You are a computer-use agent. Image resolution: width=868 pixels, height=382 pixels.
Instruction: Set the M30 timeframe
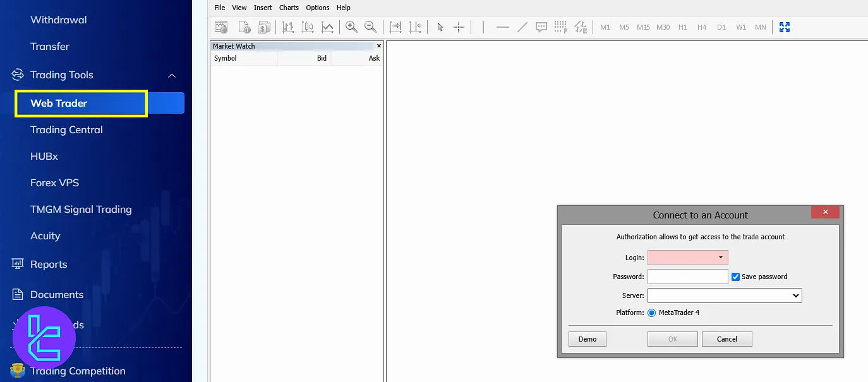[663, 27]
